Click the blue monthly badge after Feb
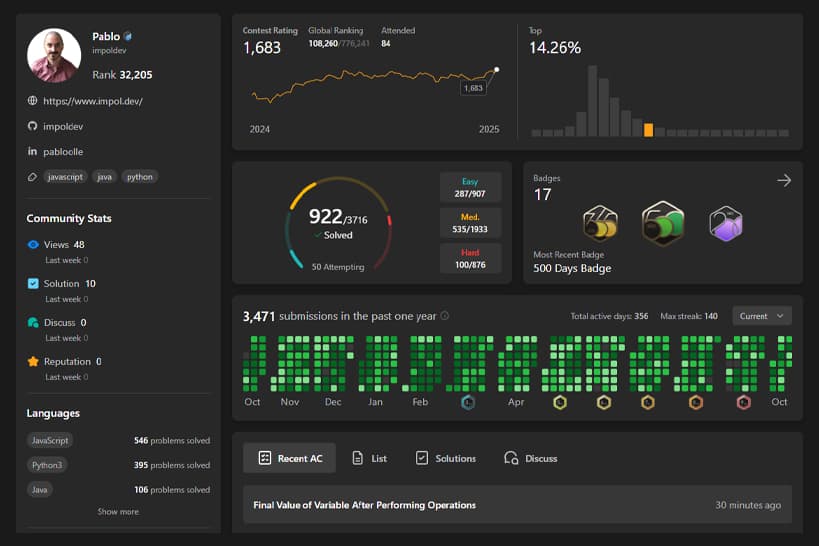 pos(468,402)
